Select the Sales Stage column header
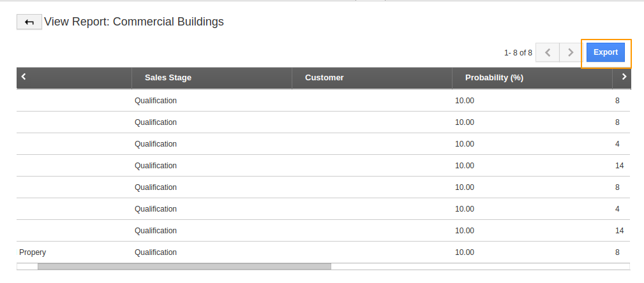The height and width of the screenshot is (283, 644). [168, 78]
